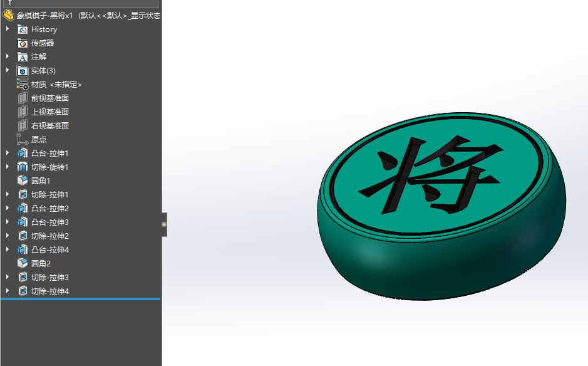This screenshot has height=366, width=588.
Task: Select the 切除-拉伸4 label
Action: (x=50, y=291)
